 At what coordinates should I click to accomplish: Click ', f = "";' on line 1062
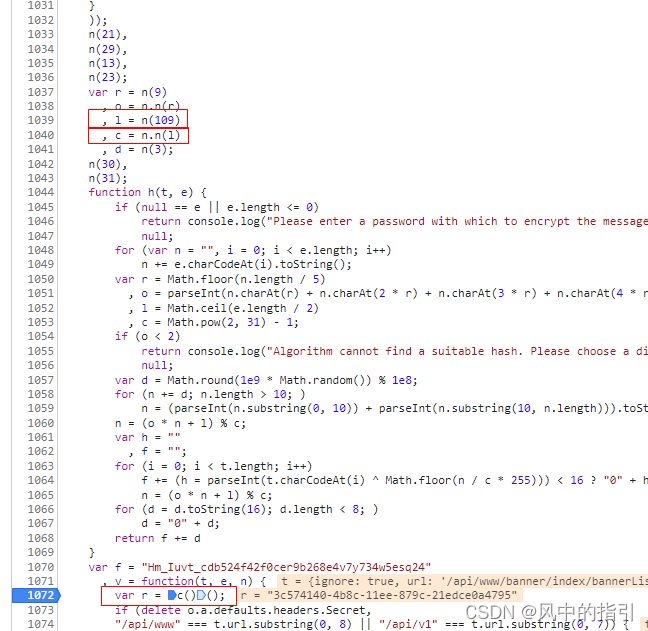click(x=157, y=451)
